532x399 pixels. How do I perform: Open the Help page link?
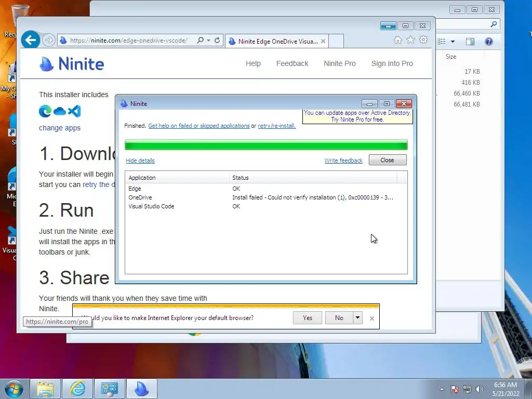click(253, 63)
